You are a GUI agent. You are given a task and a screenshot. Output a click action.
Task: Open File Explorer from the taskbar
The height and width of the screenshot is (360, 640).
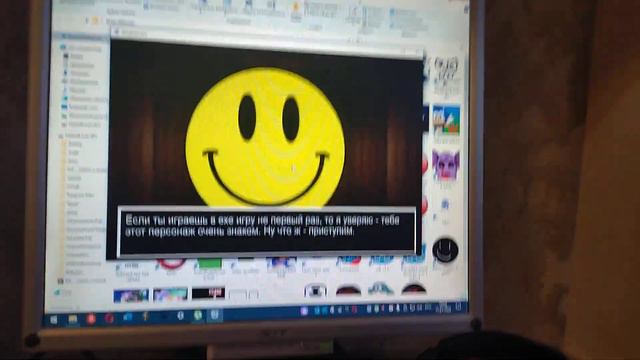coord(73,319)
